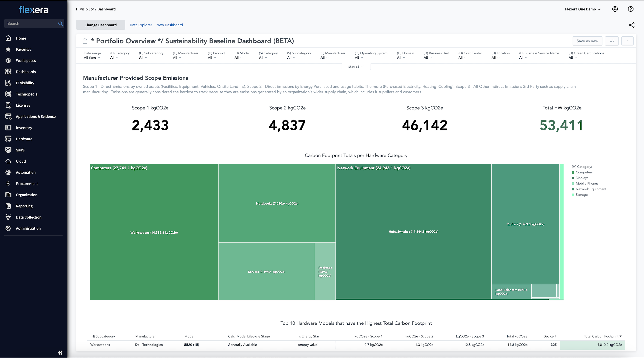
Task: Open the Data Explorer link
Action: (x=141, y=25)
